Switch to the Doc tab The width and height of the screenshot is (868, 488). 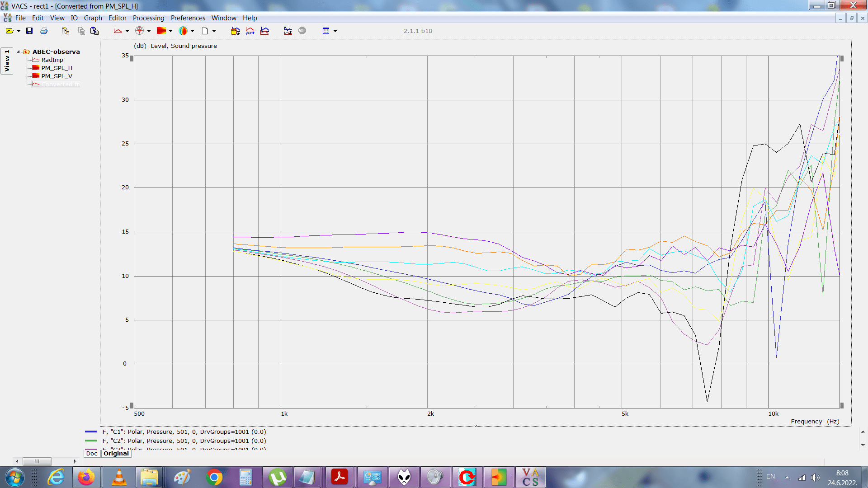pos(92,454)
